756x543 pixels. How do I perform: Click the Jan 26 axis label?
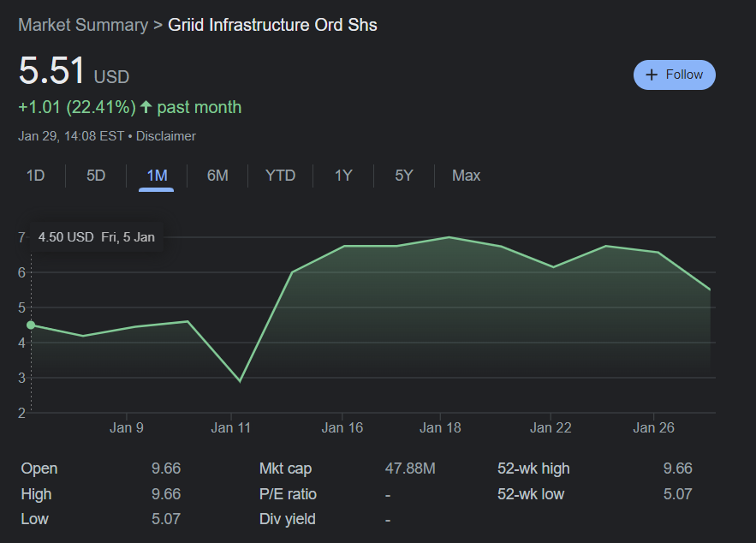(653, 427)
